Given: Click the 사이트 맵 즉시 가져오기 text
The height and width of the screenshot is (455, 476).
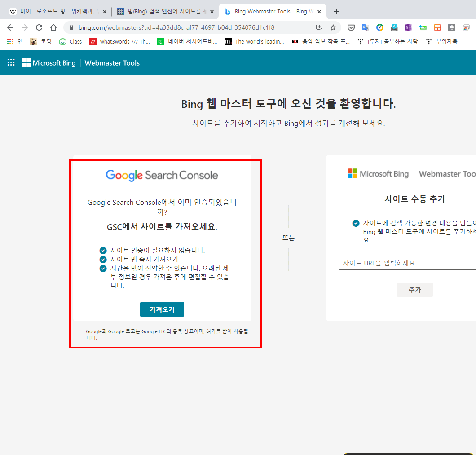Looking at the screenshot, I should coord(144,260).
